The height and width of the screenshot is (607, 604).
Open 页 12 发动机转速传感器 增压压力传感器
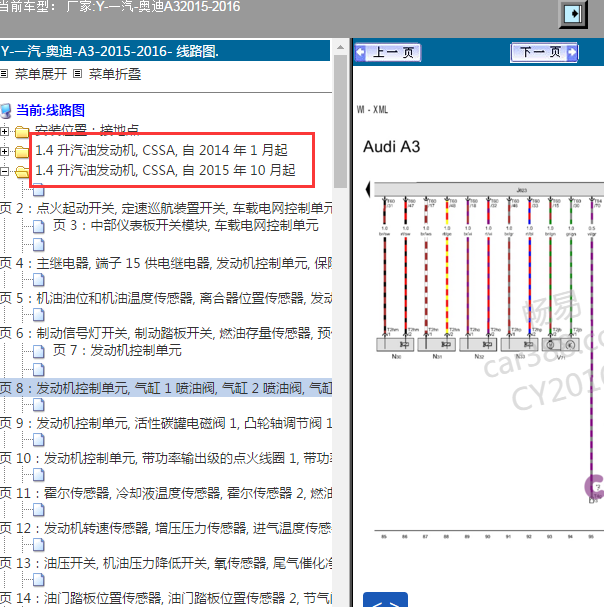(166, 528)
